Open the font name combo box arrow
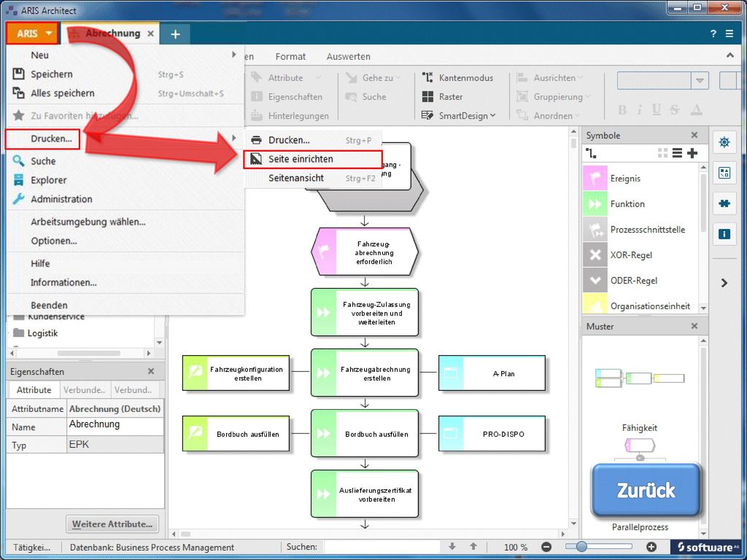 (700, 80)
